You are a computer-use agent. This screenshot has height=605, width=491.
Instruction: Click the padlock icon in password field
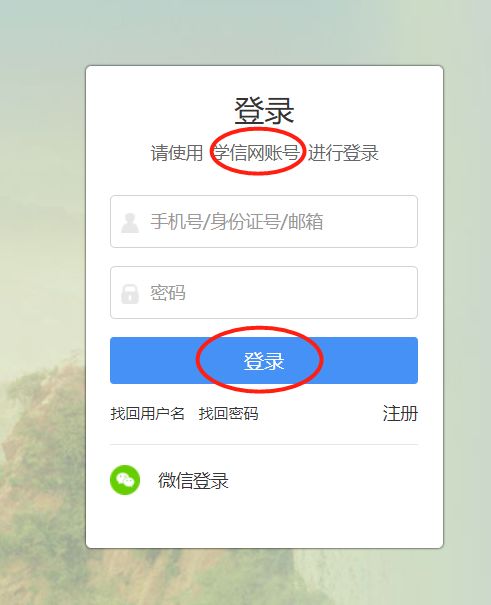130,294
